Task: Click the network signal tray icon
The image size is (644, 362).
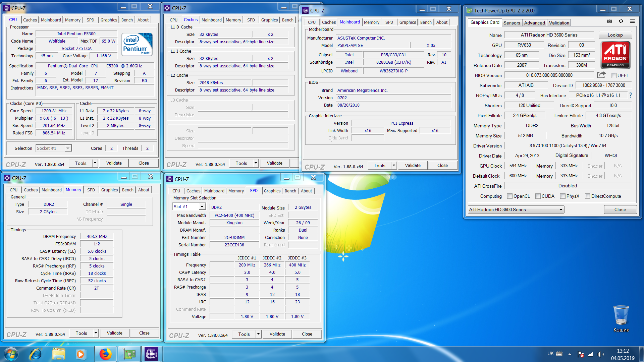Action: (591, 354)
